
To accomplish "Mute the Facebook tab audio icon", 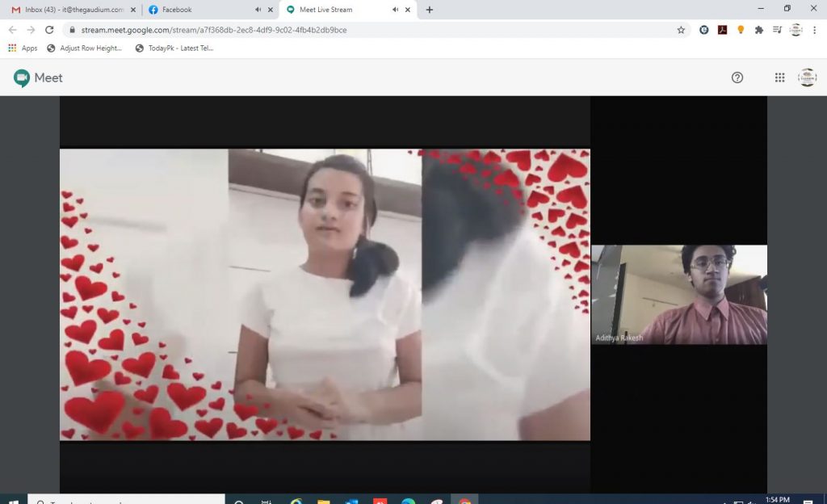I will pyautogui.click(x=258, y=10).
